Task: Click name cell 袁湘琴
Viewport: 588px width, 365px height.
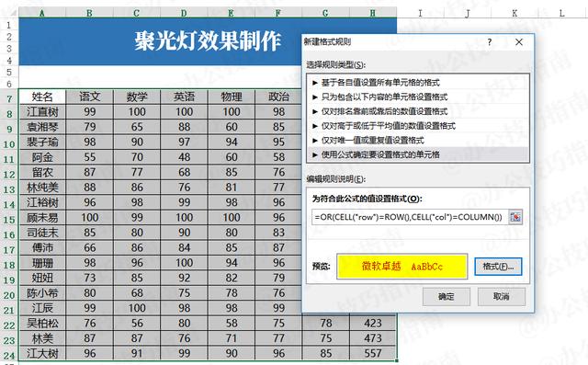Action: tap(42, 127)
